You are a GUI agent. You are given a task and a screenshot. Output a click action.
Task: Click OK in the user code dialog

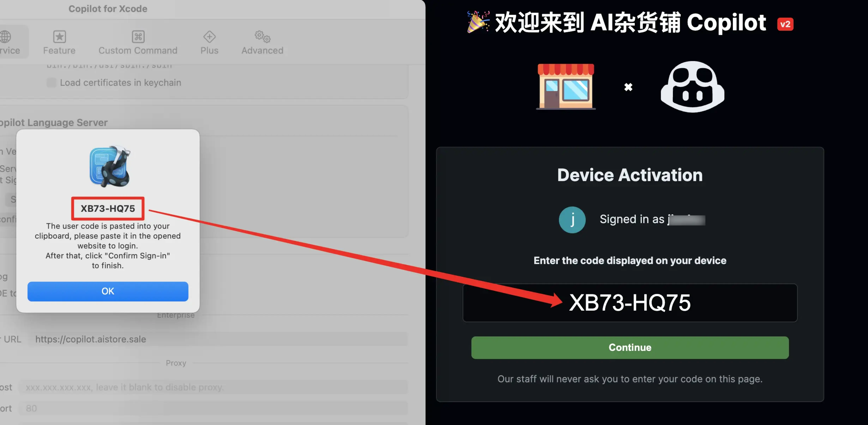tap(108, 291)
